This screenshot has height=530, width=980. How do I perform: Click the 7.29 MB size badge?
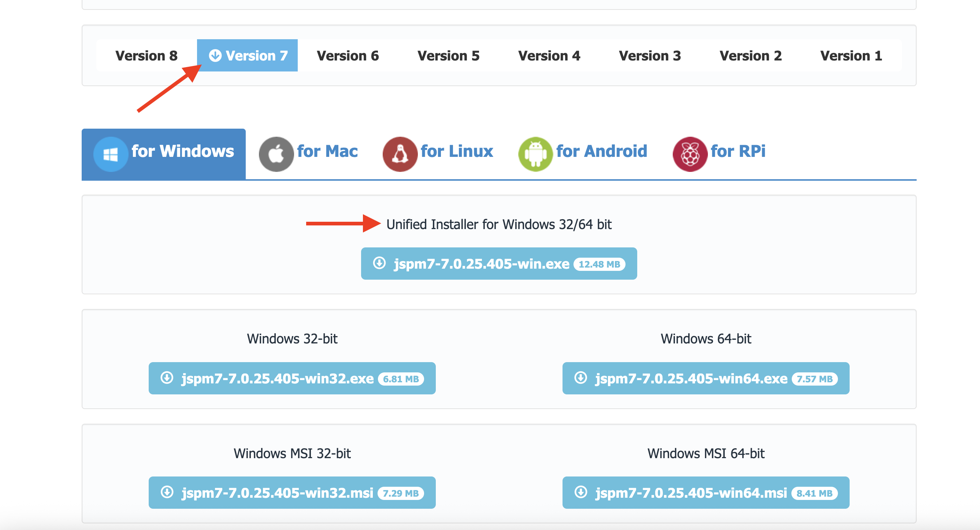coord(400,493)
